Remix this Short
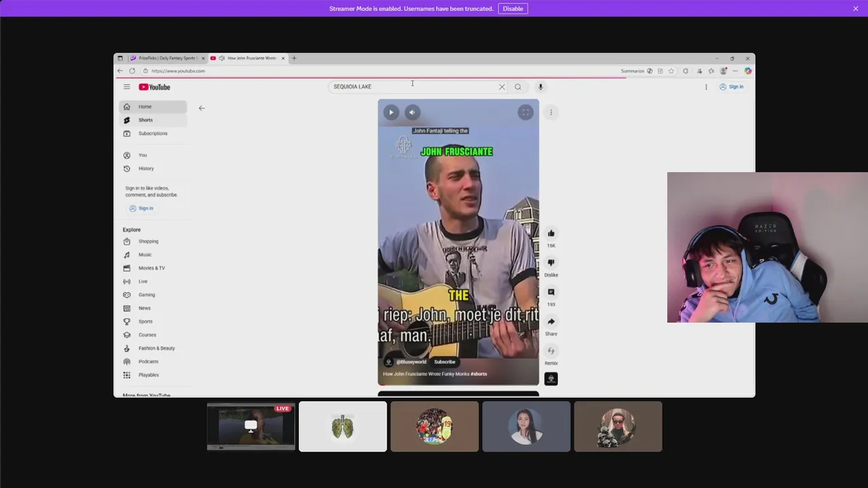The image size is (868, 488). (551, 351)
